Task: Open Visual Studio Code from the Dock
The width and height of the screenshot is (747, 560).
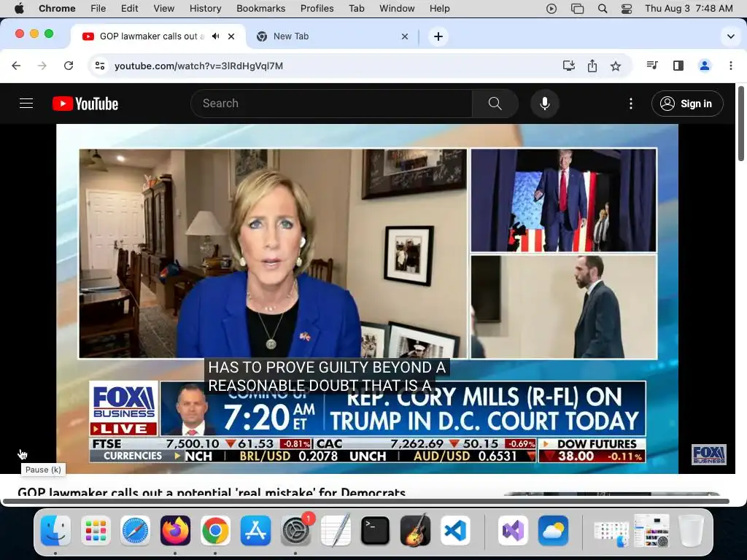Action: click(x=455, y=530)
